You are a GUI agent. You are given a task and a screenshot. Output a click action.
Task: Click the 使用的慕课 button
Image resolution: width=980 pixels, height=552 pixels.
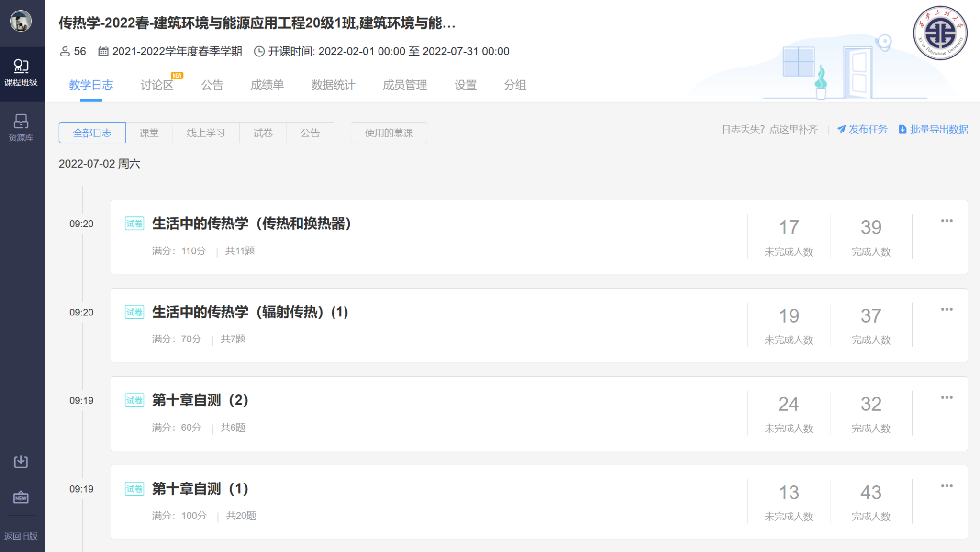(x=389, y=133)
